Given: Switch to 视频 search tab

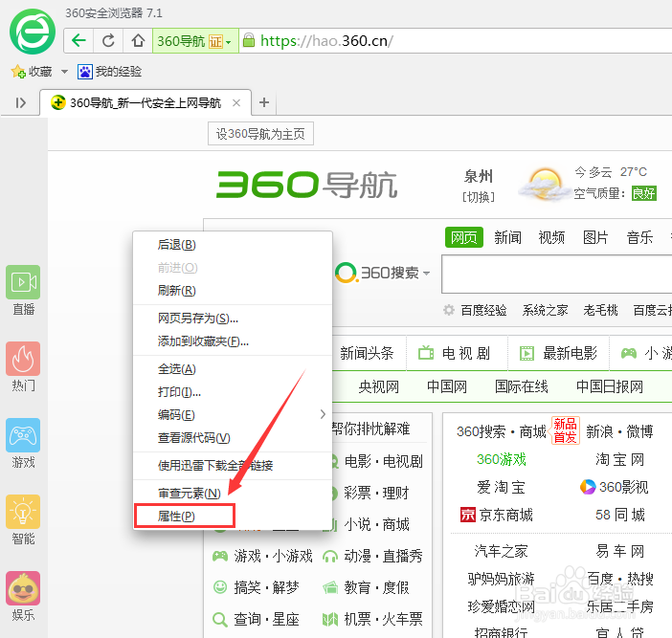Looking at the screenshot, I should coord(551,237).
